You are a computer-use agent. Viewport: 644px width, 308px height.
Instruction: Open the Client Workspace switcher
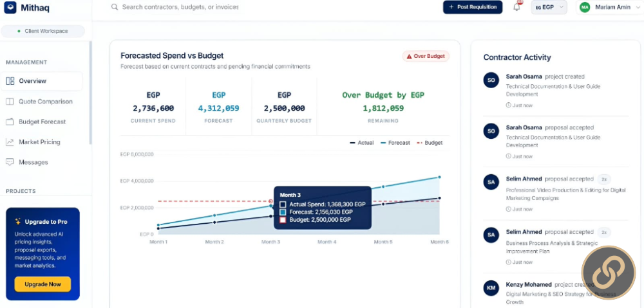point(43,31)
